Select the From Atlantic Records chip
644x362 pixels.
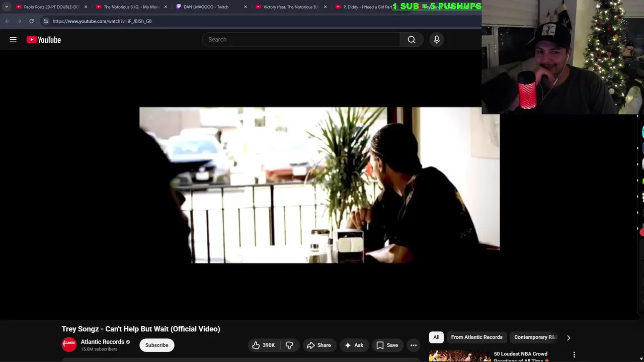point(476,337)
